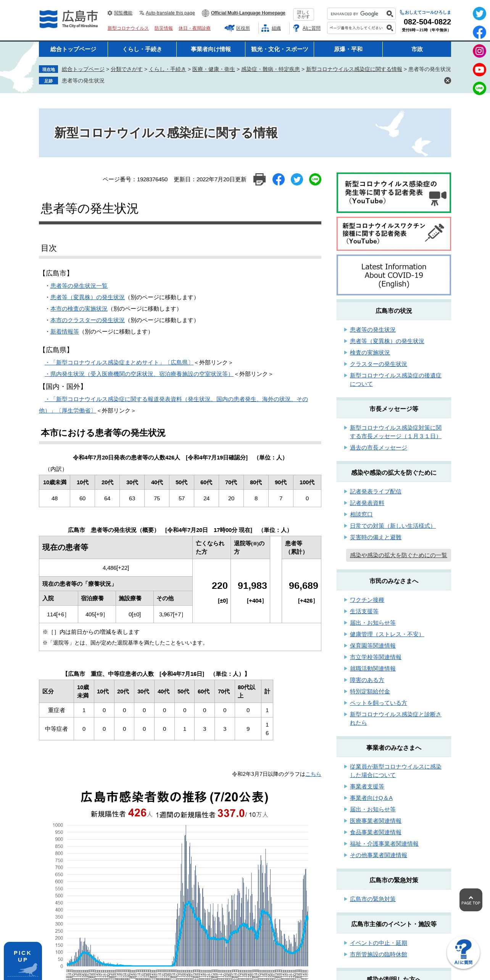
Task: Click breadcrumb 感染症・難病・特定疾患 link
Action: (x=271, y=69)
